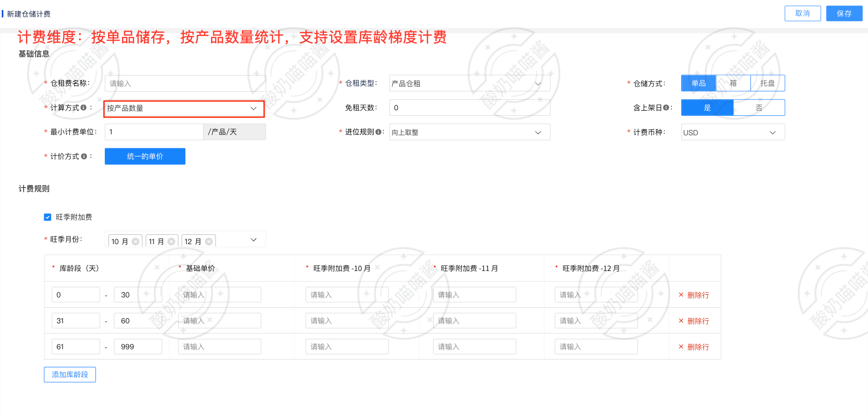Focus 旺季附加费 -12 月 input in 31-60 row

(596, 321)
